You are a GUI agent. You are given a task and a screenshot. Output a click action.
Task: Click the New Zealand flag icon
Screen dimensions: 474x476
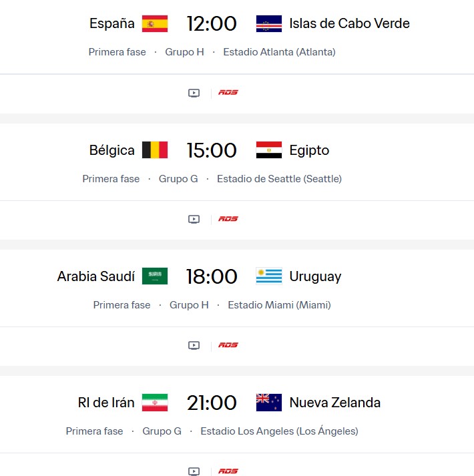[269, 403]
